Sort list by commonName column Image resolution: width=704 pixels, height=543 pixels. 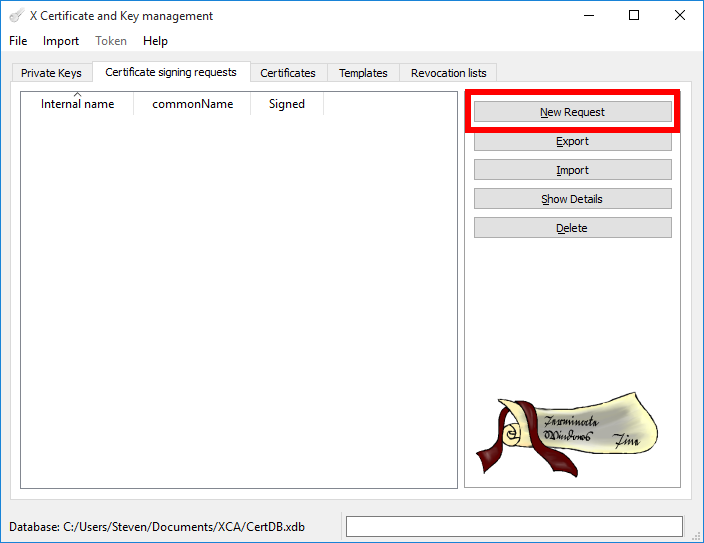(x=192, y=104)
